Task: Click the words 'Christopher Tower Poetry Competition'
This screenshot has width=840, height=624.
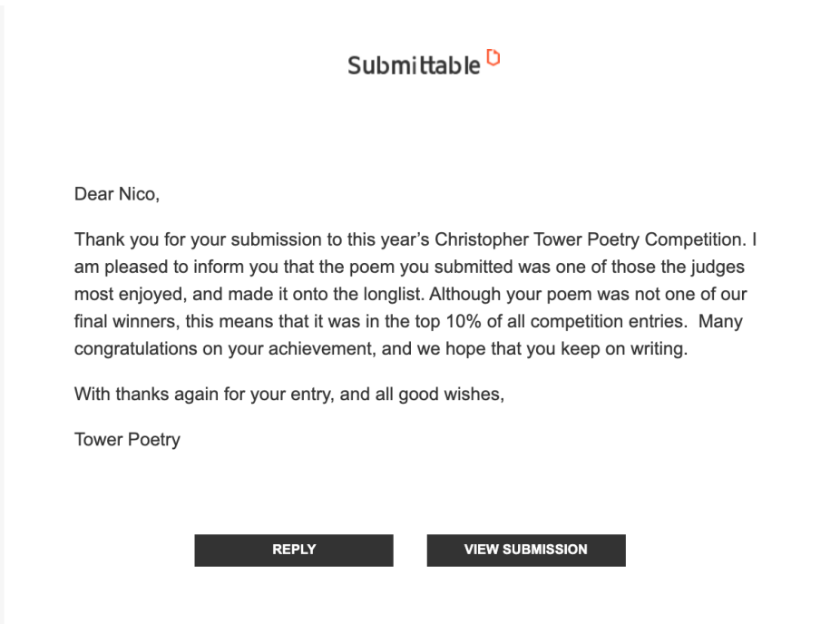Action: (x=588, y=239)
